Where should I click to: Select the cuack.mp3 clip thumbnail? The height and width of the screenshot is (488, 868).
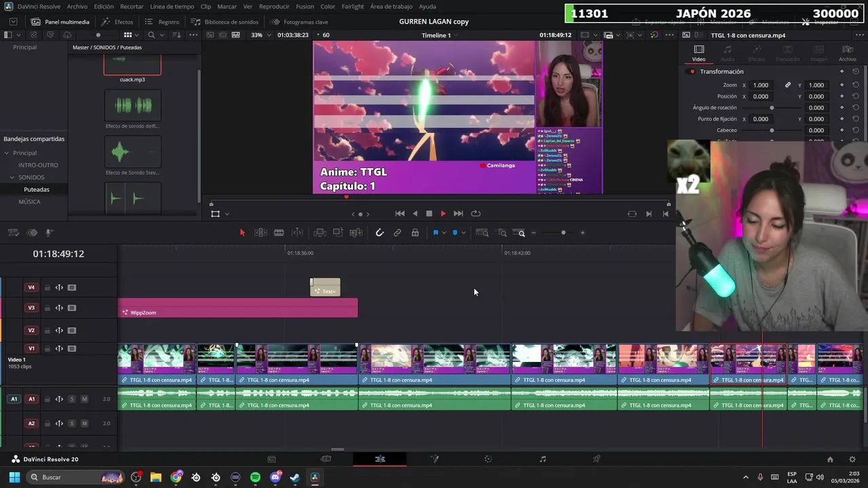pos(132,64)
